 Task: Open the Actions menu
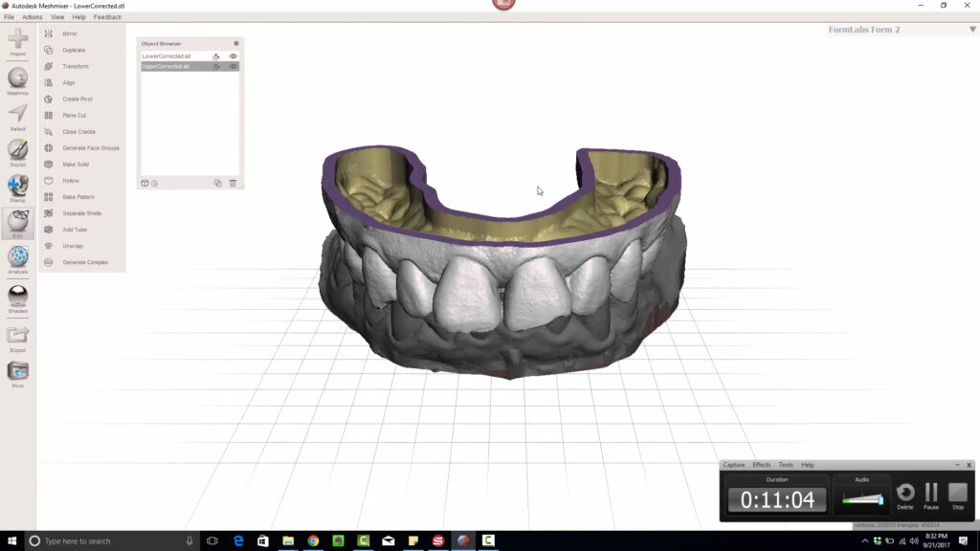click(32, 17)
